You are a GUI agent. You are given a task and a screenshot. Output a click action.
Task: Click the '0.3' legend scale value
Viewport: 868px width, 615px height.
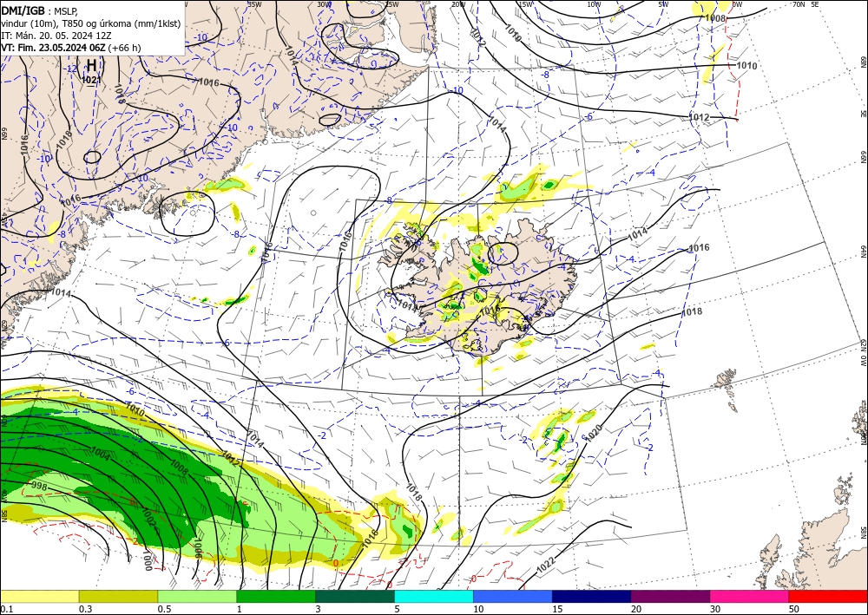click(x=86, y=609)
